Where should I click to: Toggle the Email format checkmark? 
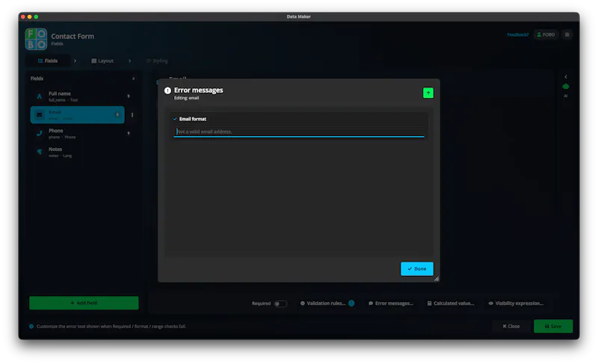(175, 119)
